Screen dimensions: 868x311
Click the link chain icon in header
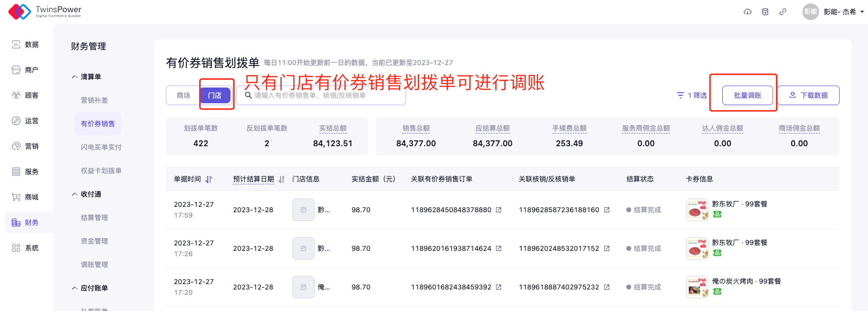[x=783, y=12]
